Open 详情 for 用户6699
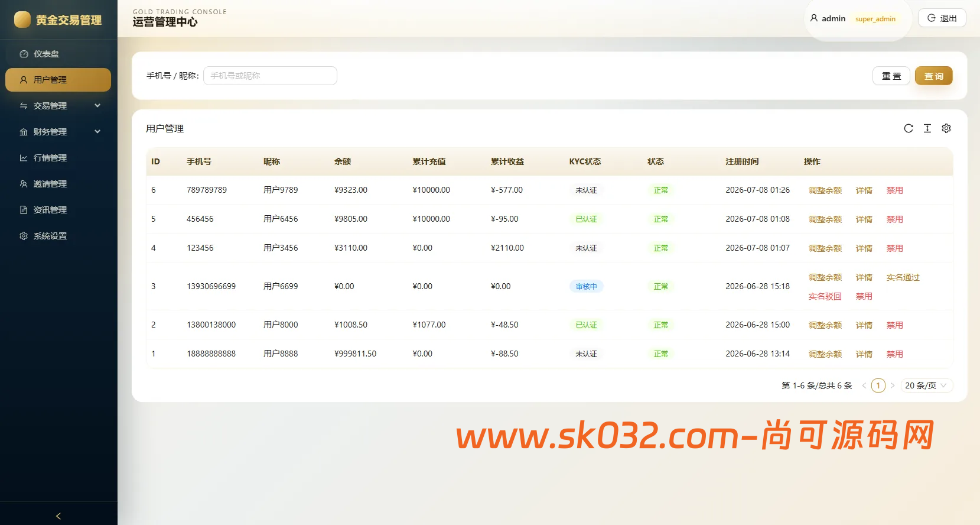Image resolution: width=980 pixels, height=525 pixels. (864, 277)
